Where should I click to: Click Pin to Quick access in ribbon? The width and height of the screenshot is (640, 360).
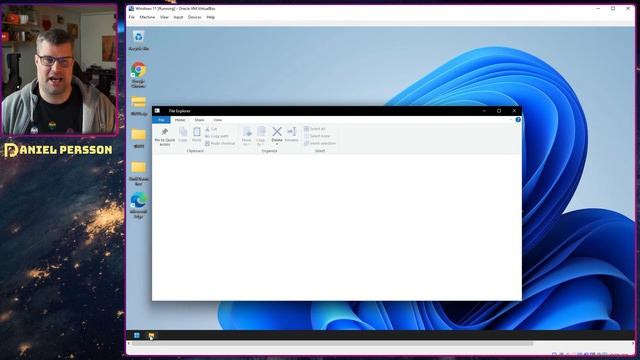[164, 136]
